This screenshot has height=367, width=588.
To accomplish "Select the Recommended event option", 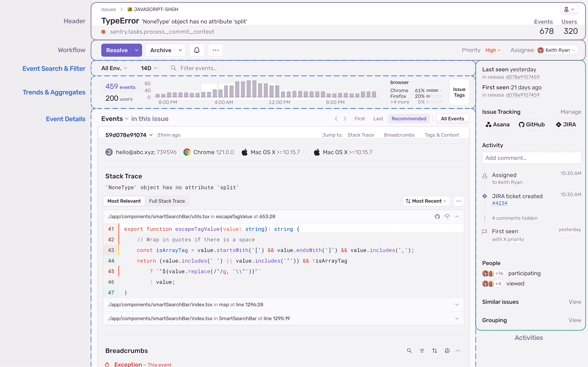I will point(409,119).
